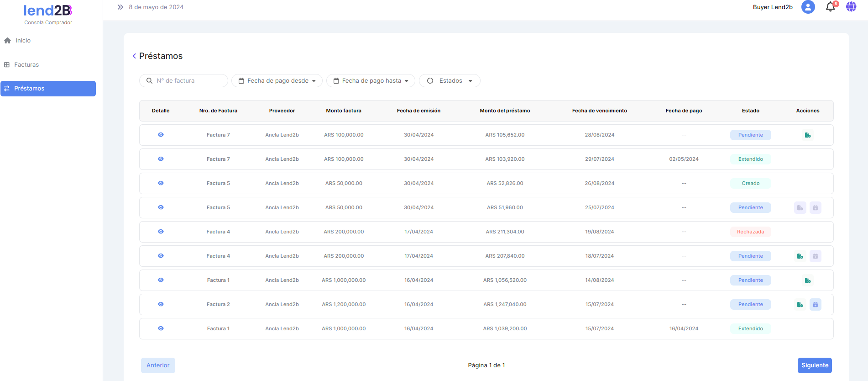Expand the 'Fecha de pago desde' date filter

point(277,81)
